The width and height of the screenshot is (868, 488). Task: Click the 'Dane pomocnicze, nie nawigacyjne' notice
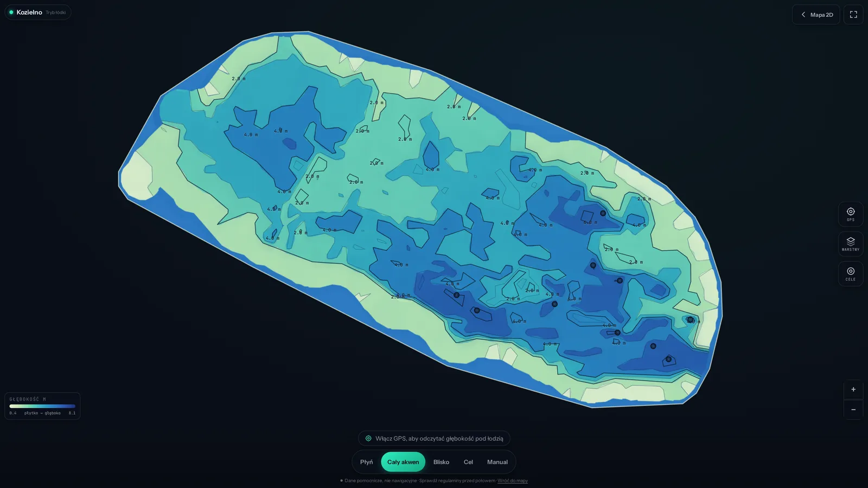pyautogui.click(x=381, y=480)
